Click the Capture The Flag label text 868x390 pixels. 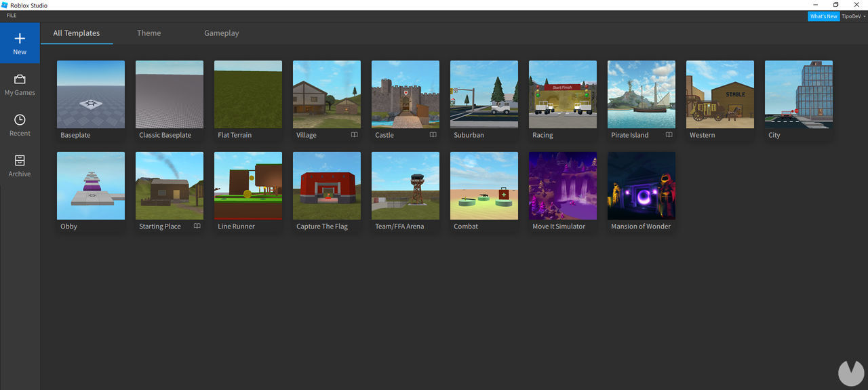322,227
